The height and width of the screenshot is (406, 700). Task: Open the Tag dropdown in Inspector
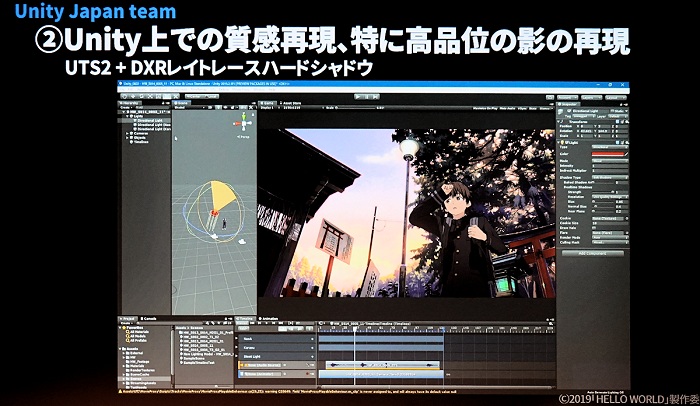(x=583, y=116)
